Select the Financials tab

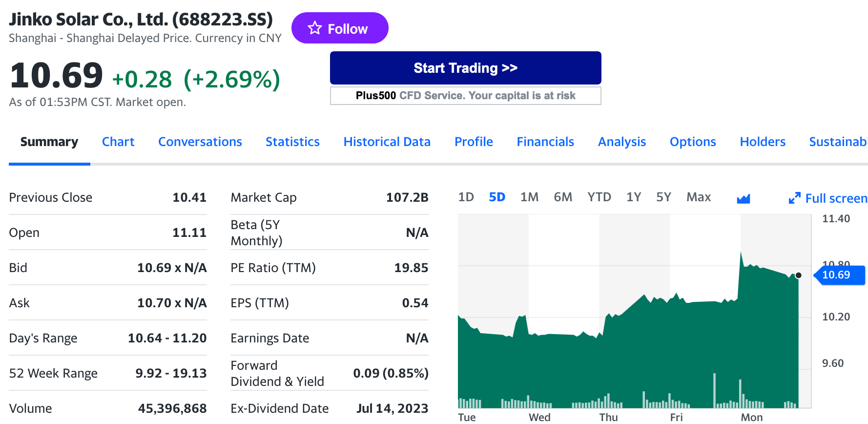545,142
